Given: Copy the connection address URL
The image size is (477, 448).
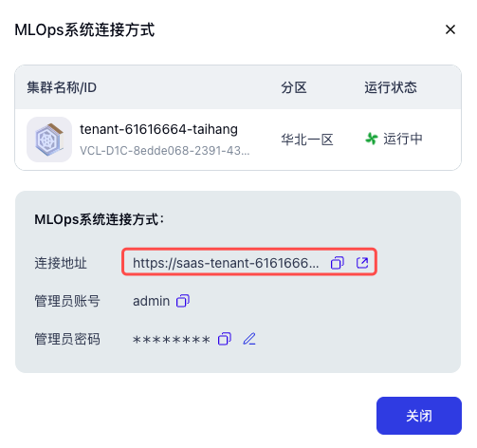Looking at the screenshot, I should [x=337, y=263].
